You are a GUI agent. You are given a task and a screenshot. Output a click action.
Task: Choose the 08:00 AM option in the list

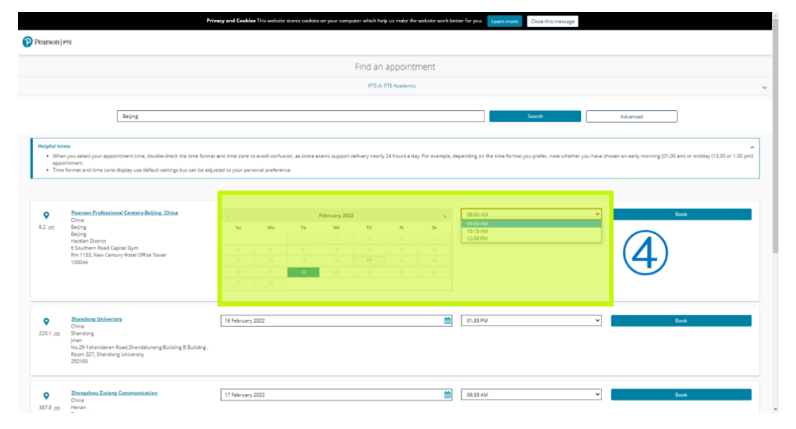(531, 223)
